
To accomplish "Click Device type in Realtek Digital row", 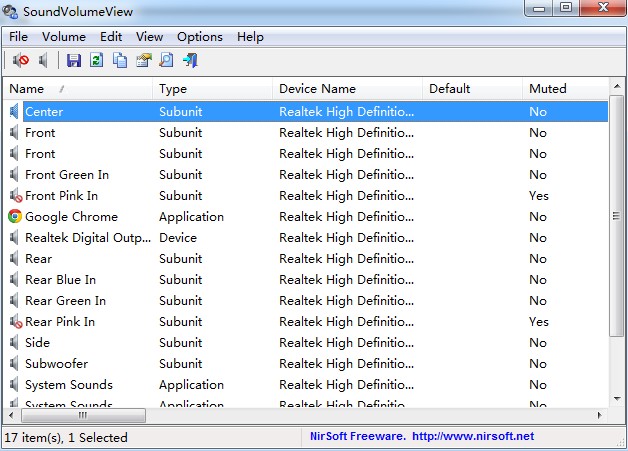I will pyautogui.click(x=178, y=238).
